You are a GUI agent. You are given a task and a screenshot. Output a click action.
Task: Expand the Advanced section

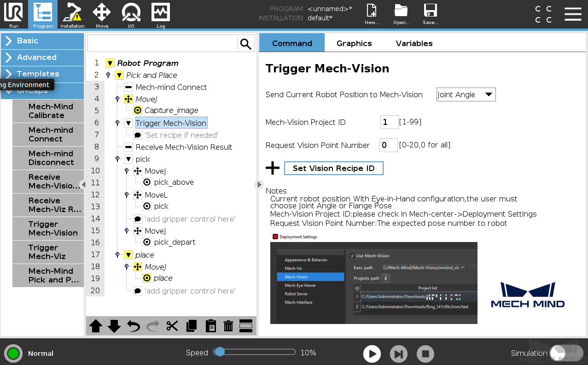tap(42, 57)
